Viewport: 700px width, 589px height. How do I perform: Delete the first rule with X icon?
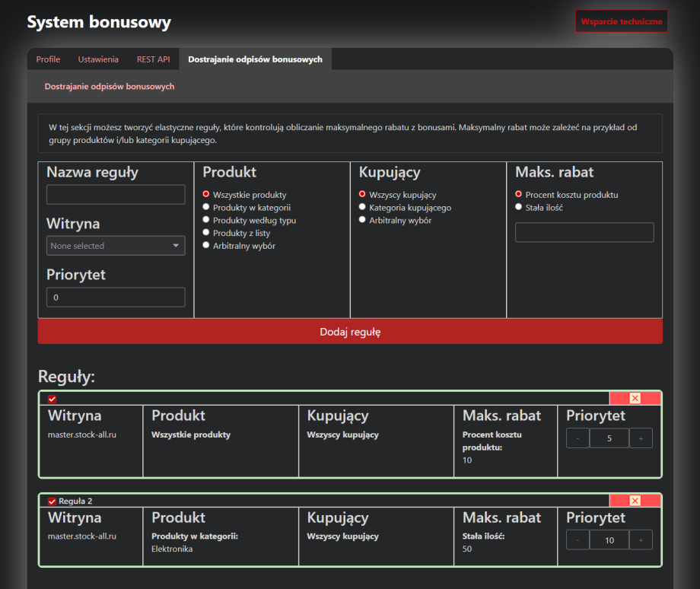pos(635,398)
